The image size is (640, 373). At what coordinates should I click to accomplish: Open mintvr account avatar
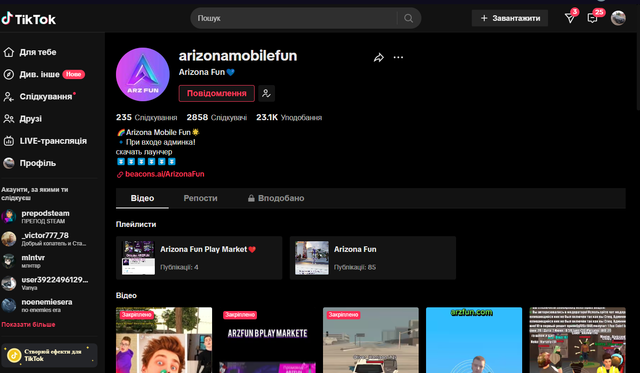9,261
